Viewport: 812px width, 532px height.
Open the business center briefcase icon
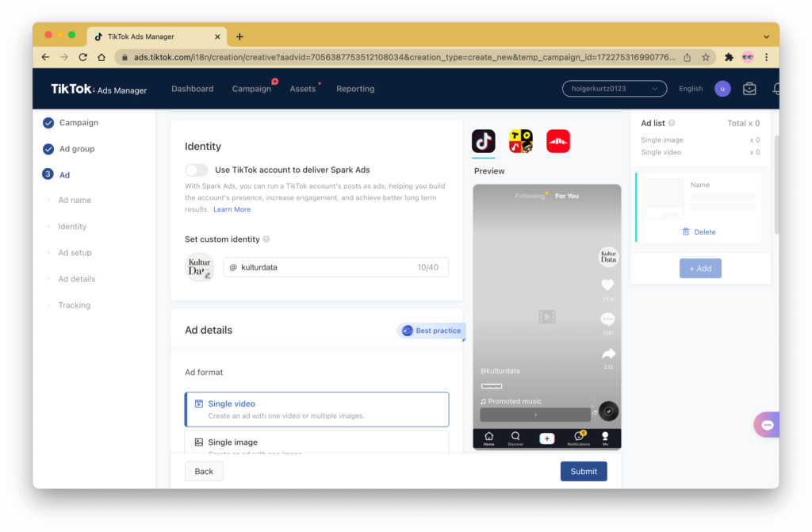749,89
